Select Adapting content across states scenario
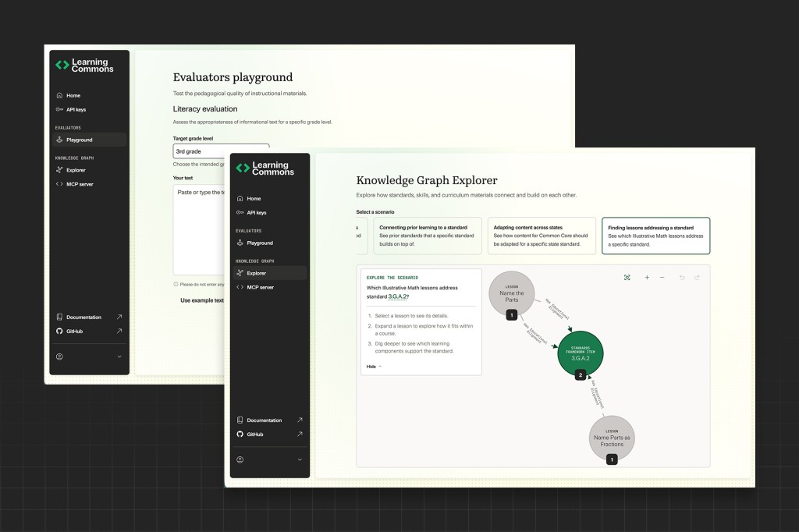This screenshot has height=532, width=799. coord(542,236)
